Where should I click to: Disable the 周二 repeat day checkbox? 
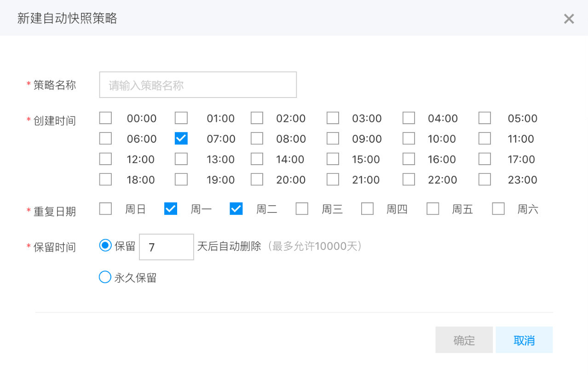pos(236,209)
